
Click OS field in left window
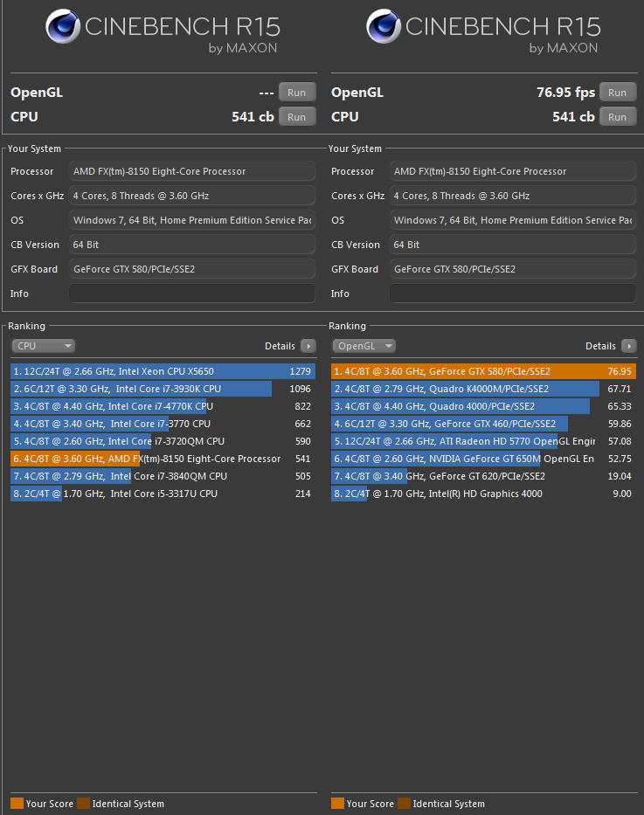tap(191, 220)
